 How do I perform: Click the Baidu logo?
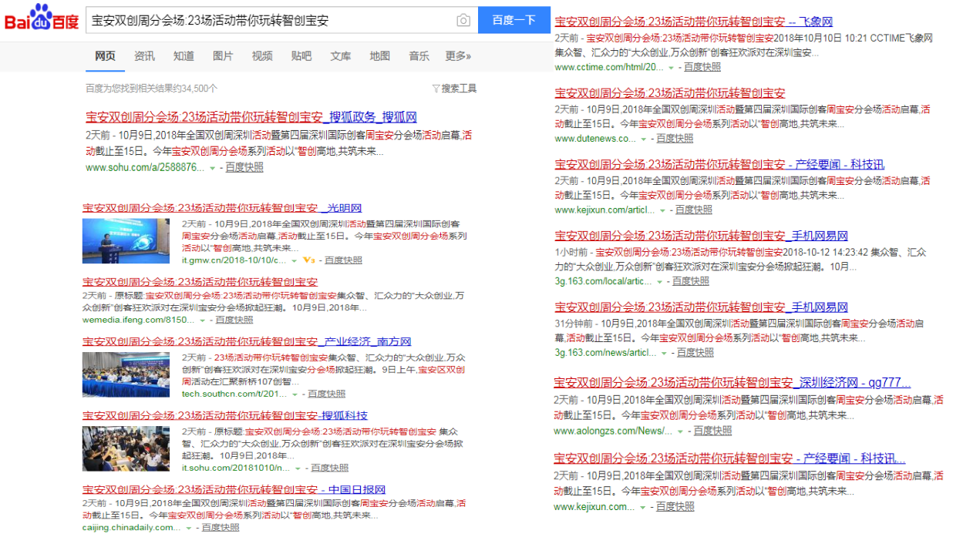[41, 18]
